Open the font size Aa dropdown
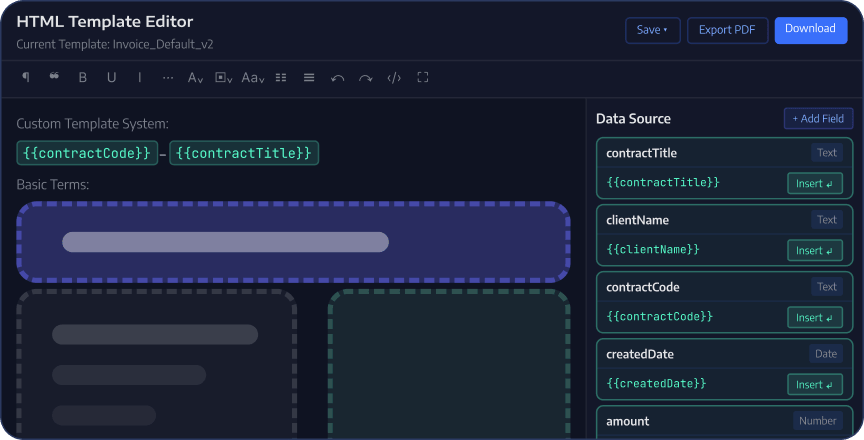 click(x=253, y=78)
